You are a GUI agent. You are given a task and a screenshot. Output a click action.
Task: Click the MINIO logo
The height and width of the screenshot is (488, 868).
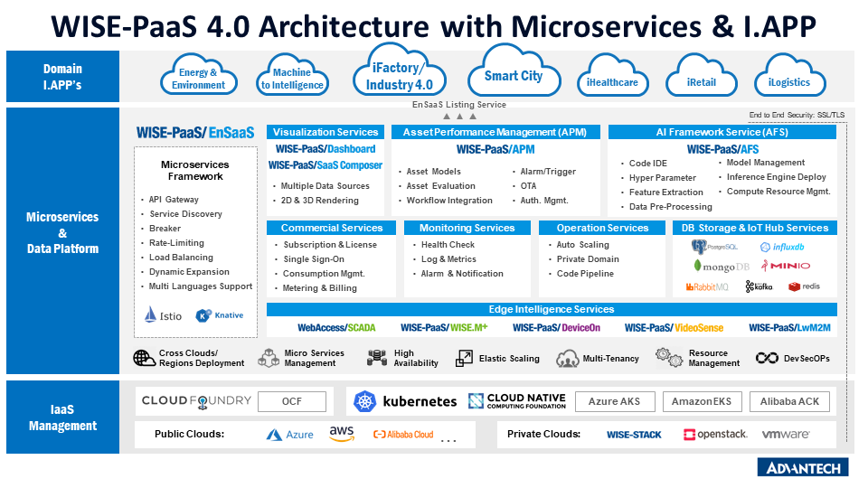(x=786, y=266)
